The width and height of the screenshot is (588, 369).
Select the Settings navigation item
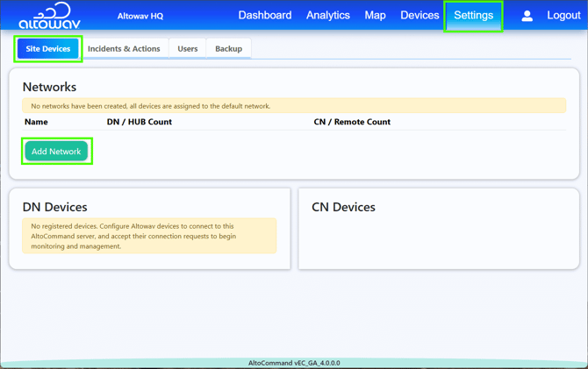point(473,16)
